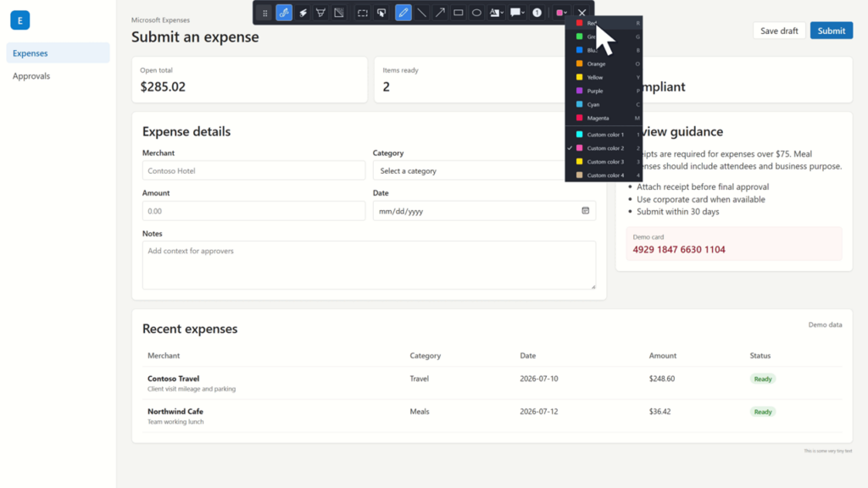Select the ellipse shape tool
This screenshot has width=868, height=488.
click(x=476, y=13)
